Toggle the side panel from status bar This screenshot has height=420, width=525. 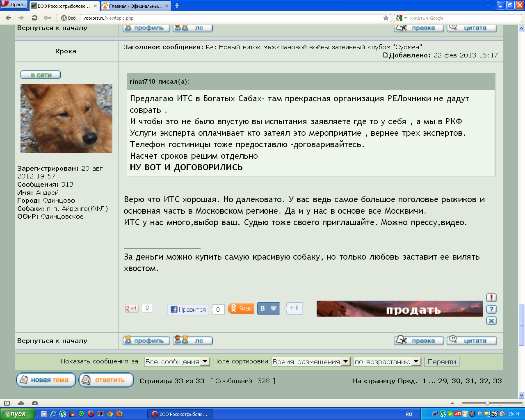(x=7, y=403)
